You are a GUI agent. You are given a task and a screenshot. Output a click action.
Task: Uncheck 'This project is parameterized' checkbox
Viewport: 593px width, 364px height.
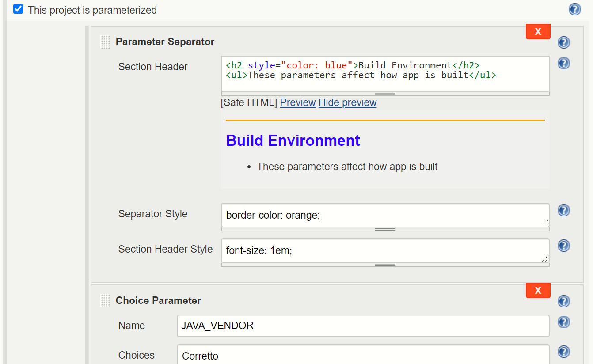(18, 9)
